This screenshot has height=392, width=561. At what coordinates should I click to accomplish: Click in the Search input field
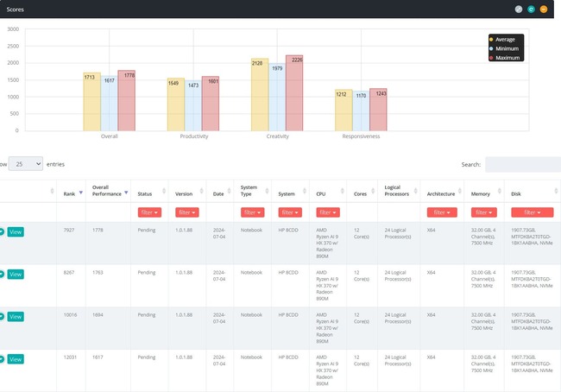522,164
